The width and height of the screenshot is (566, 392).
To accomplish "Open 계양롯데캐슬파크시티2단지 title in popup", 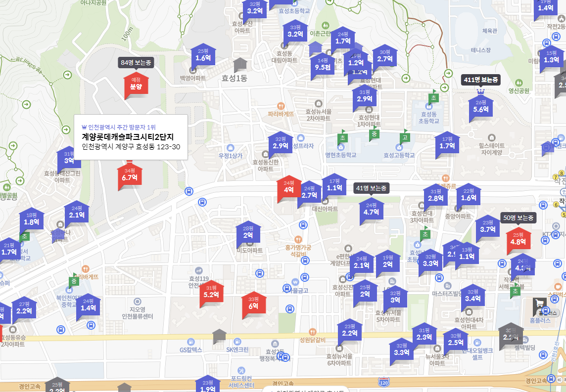I will pyautogui.click(x=128, y=137).
